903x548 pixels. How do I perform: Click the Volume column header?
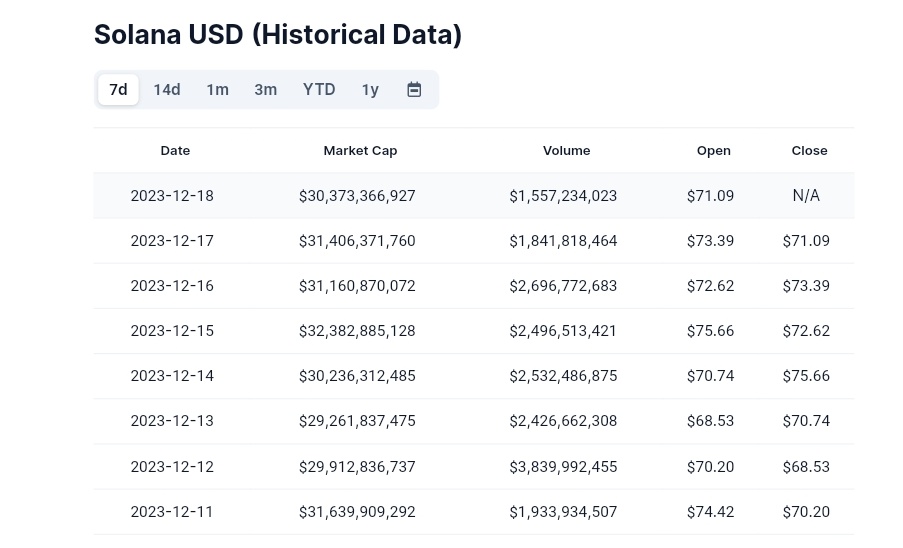point(567,151)
